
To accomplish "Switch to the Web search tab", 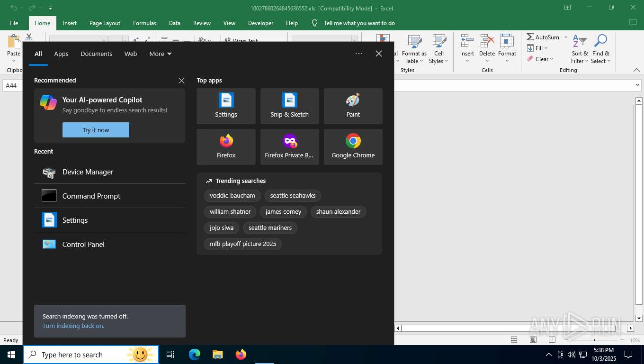I will 131,54.
